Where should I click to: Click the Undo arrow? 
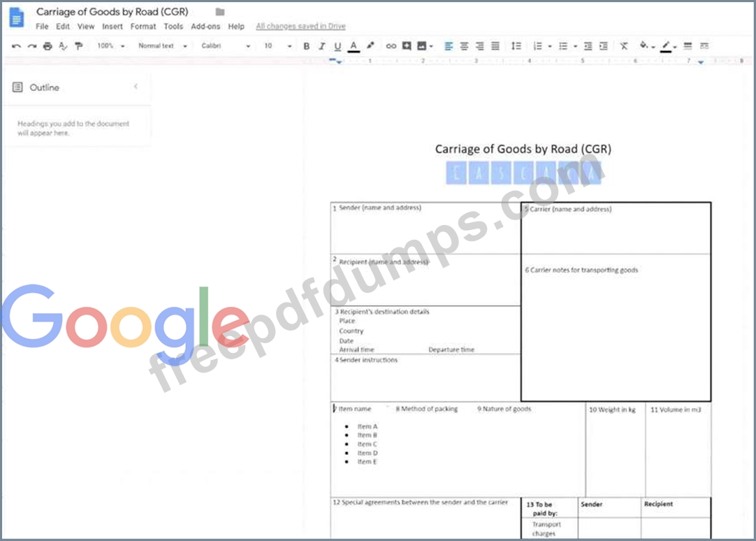[x=16, y=46]
